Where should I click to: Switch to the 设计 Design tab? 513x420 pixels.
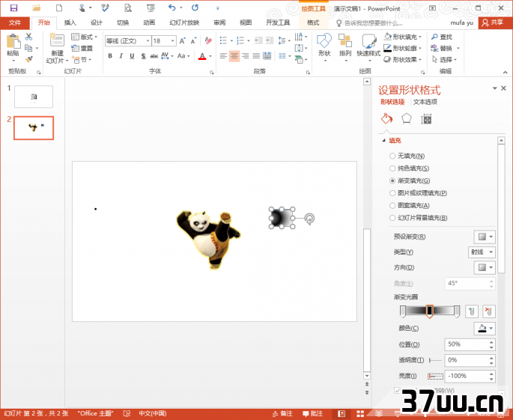point(96,22)
